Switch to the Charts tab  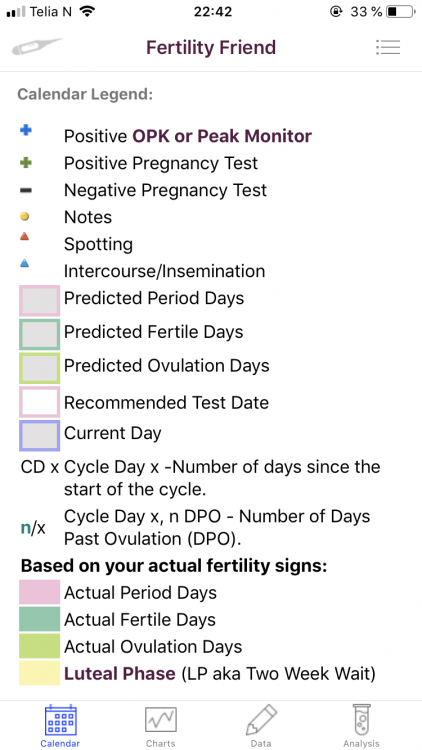161,726
